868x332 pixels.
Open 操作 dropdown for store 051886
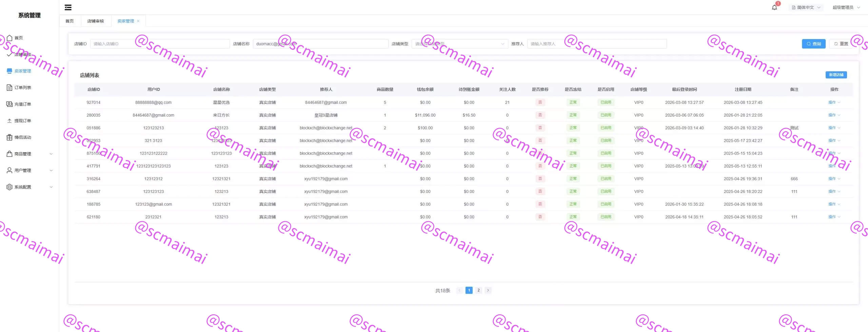coord(834,128)
